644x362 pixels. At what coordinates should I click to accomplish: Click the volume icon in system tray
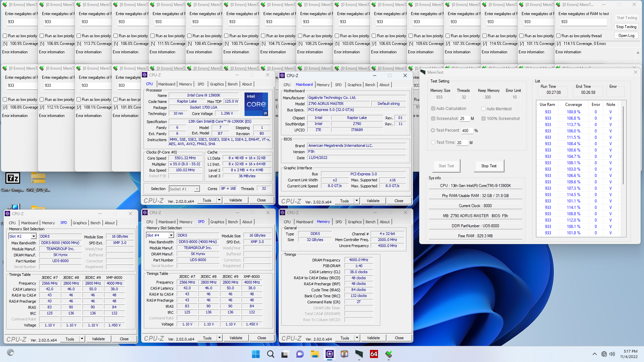point(612,354)
